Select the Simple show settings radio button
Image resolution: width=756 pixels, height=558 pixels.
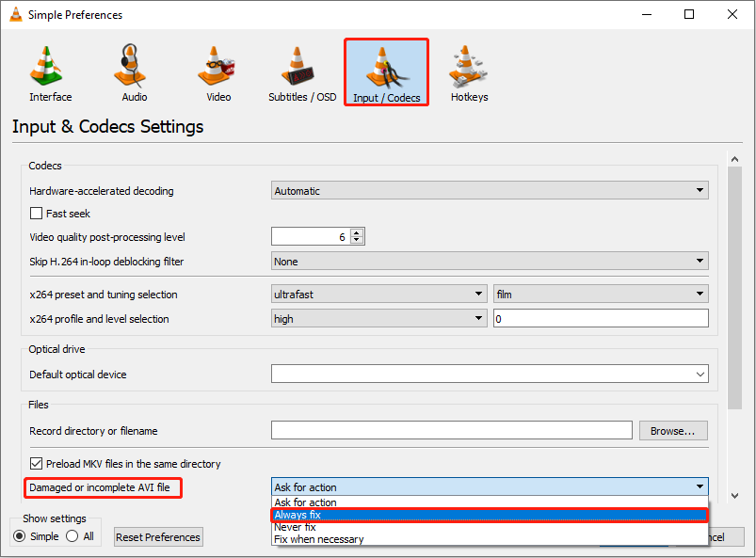19,535
